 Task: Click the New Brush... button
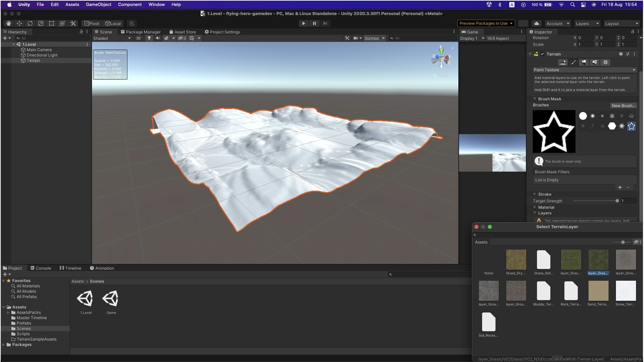[623, 105]
